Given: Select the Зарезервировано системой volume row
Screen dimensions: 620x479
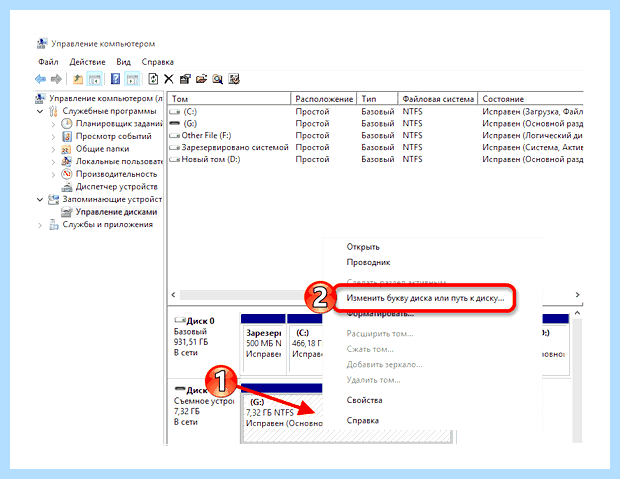Looking at the screenshot, I should coord(376,147).
